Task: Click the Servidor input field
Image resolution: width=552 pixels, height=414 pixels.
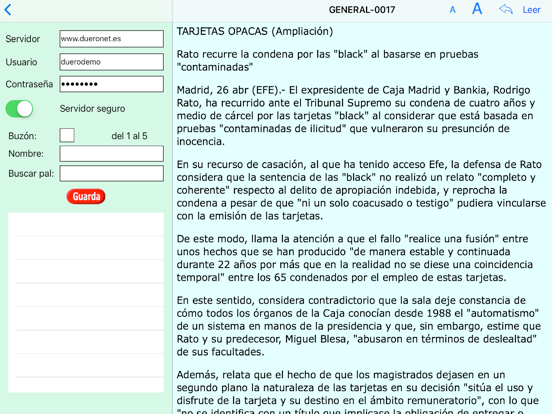Action: point(112,39)
